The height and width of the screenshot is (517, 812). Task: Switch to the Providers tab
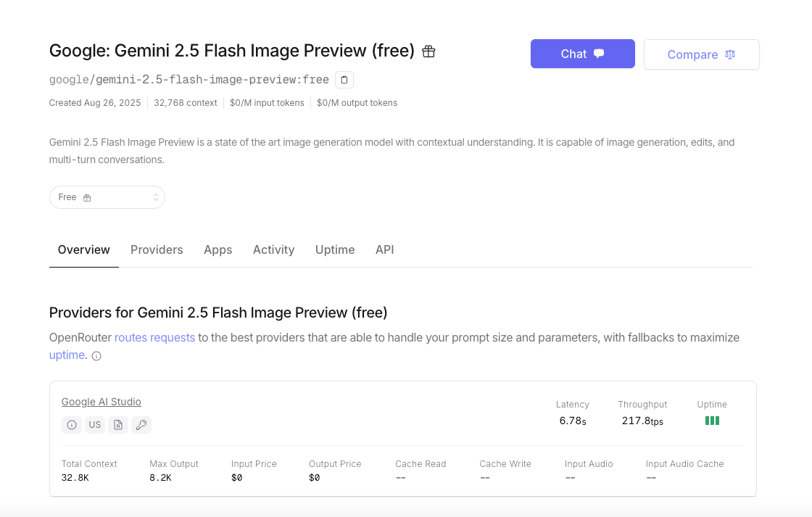[x=157, y=249]
